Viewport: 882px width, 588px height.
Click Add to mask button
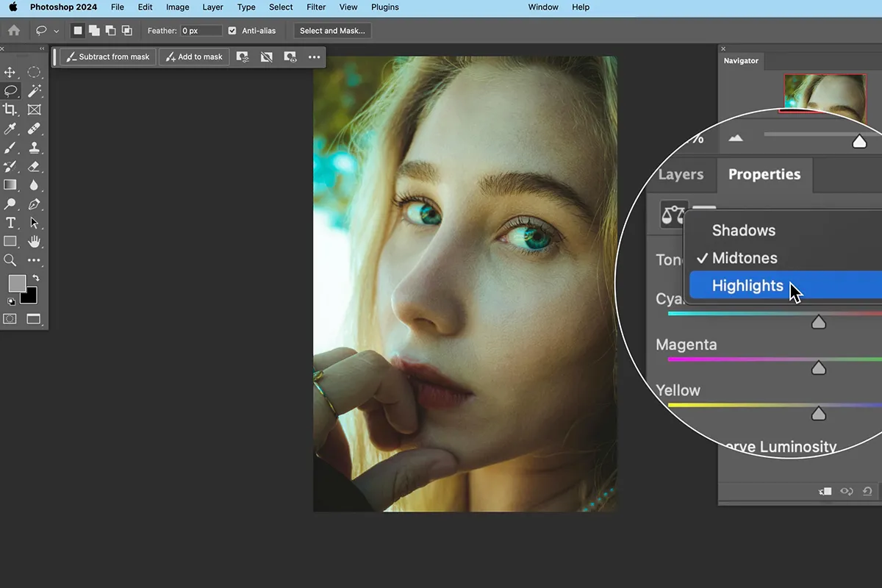(x=194, y=57)
